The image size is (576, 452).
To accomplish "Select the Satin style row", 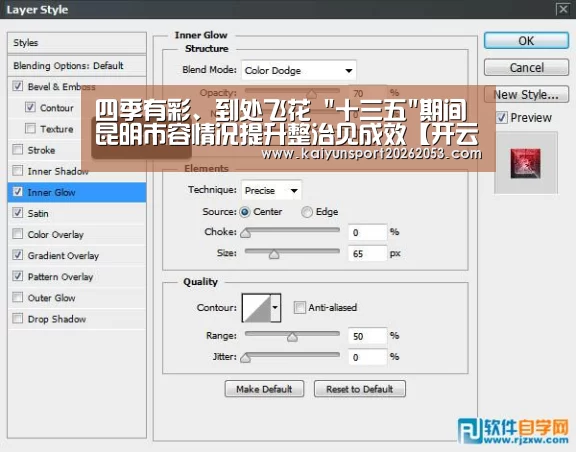I will click(77, 213).
